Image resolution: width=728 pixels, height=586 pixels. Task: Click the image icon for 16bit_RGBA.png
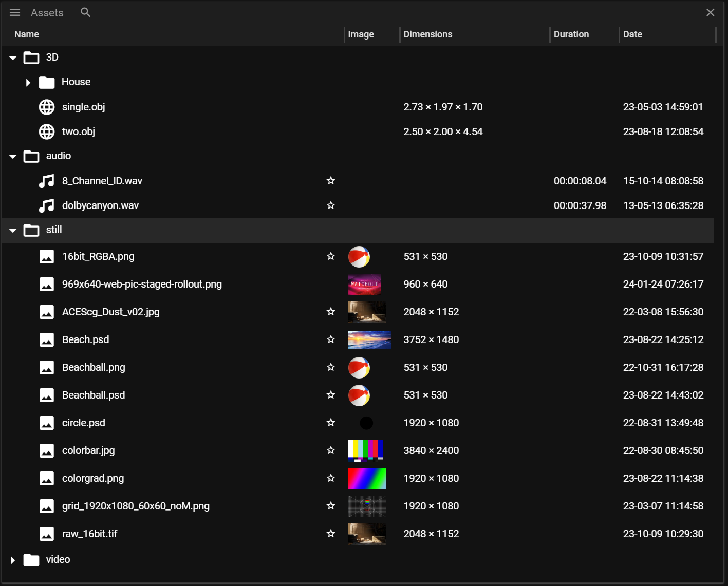[47, 256]
